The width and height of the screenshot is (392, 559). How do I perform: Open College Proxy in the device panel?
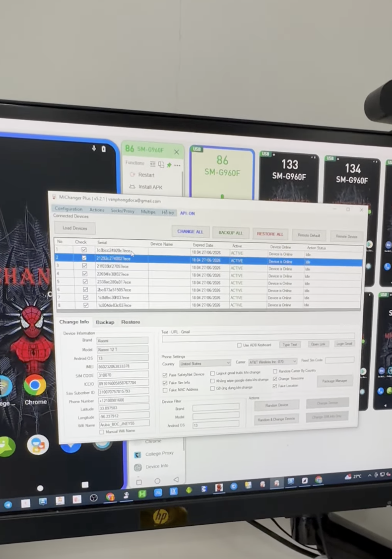pyautogui.click(x=154, y=454)
